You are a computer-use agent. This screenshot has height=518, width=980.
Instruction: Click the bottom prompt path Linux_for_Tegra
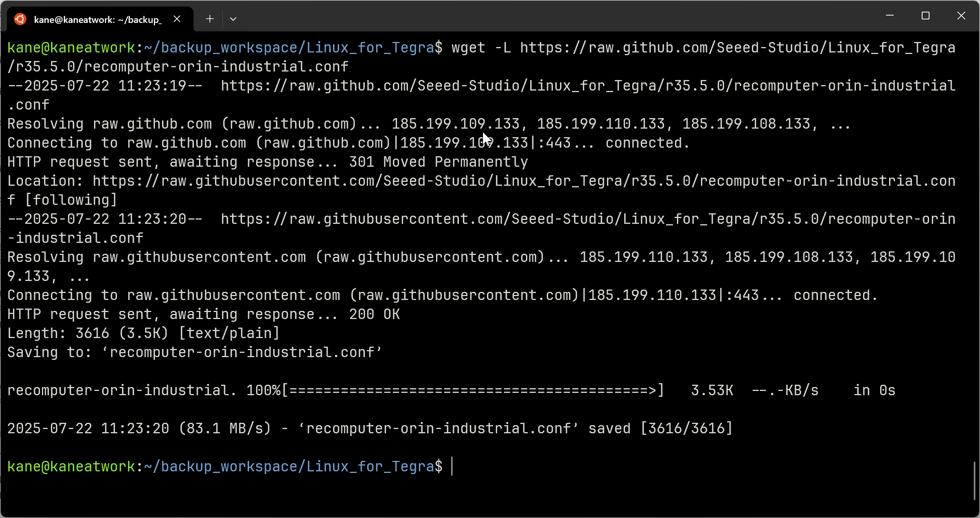click(370, 467)
